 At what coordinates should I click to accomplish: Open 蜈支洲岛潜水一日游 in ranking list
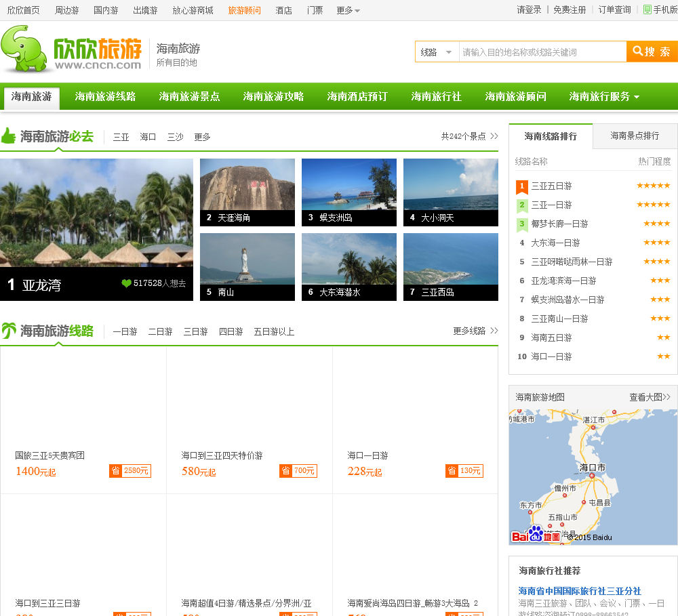point(567,300)
